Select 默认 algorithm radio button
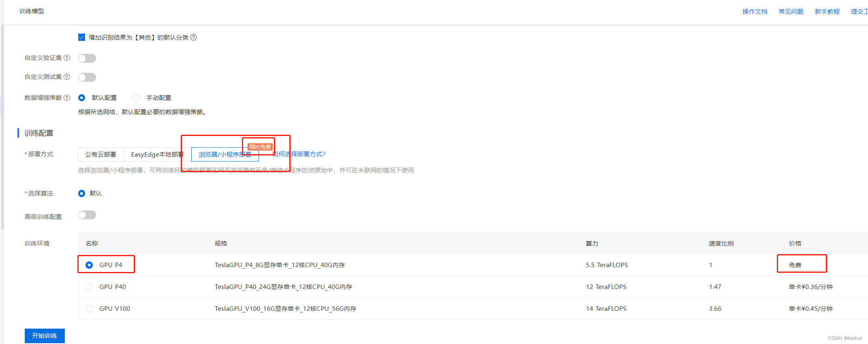 tap(82, 193)
